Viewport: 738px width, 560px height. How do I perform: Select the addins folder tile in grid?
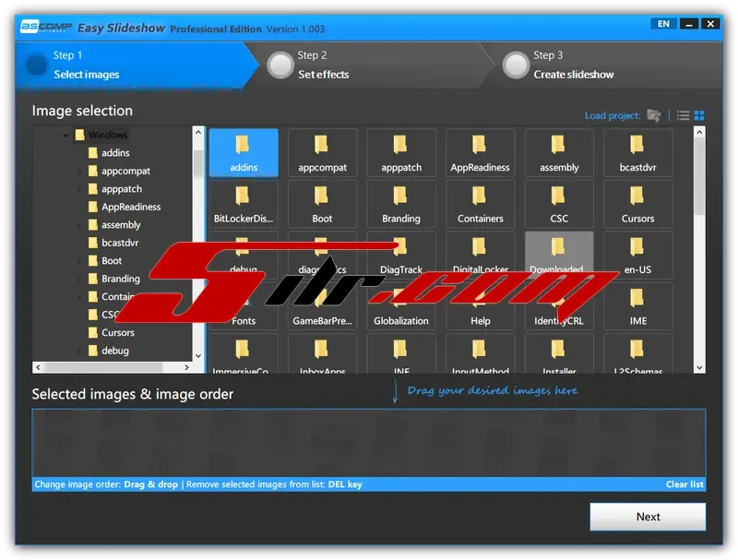[x=244, y=153]
